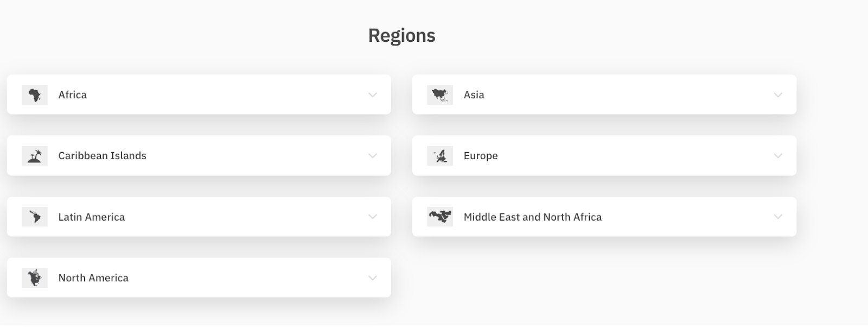Select the North America label text
Screen dimensions: 868x327
[93, 278]
